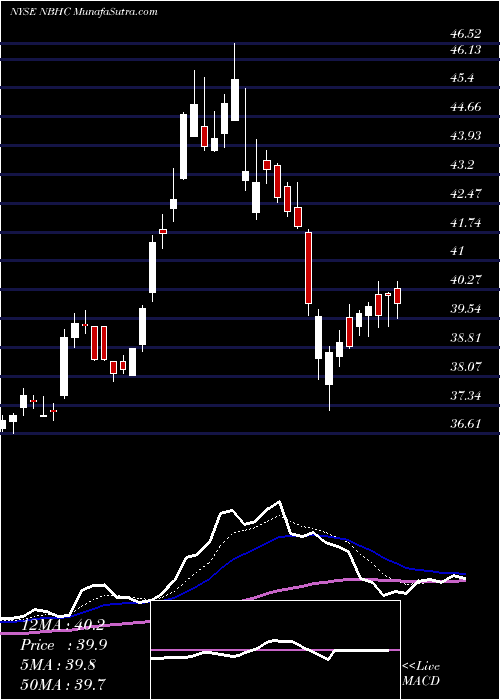The width and height of the screenshot is (500, 700).
Task: Select the 38.81 price axis label
Action: click(x=465, y=338)
